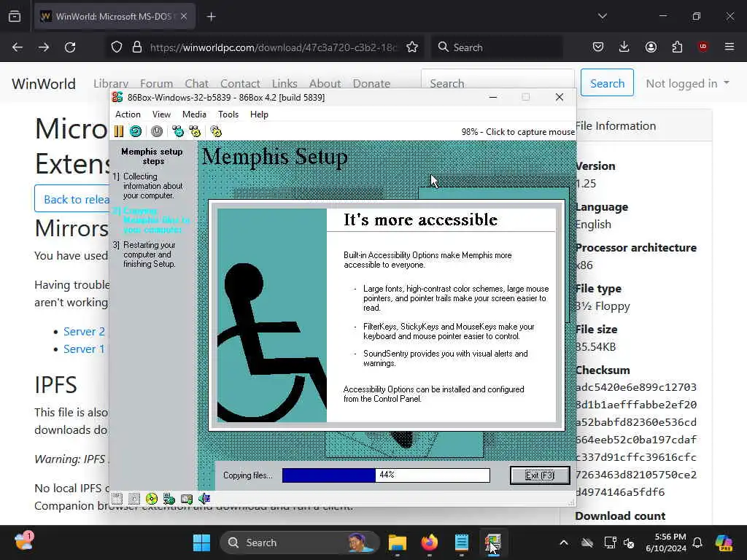Select the WinWorld MS-DOS tab
This screenshot has height=560, width=747.
[x=115, y=16]
